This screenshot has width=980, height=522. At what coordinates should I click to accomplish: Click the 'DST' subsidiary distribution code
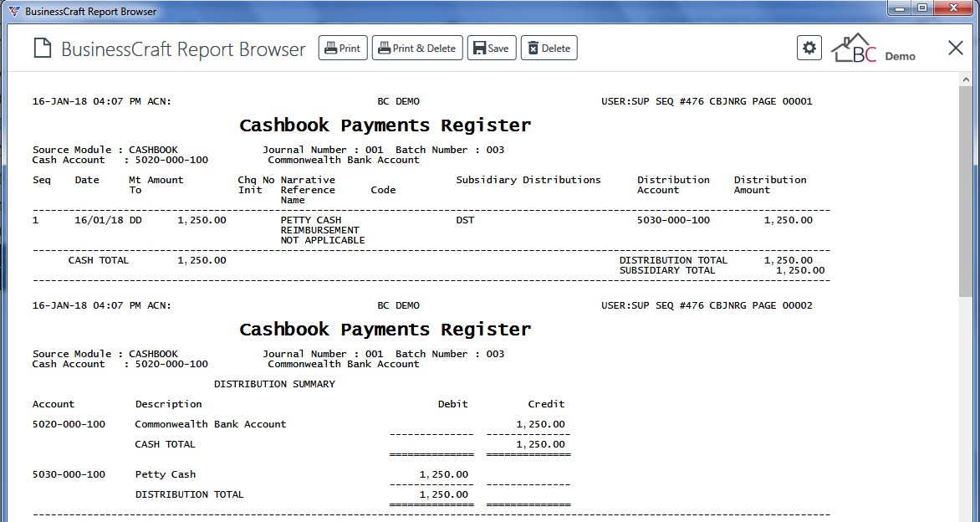[x=465, y=220]
